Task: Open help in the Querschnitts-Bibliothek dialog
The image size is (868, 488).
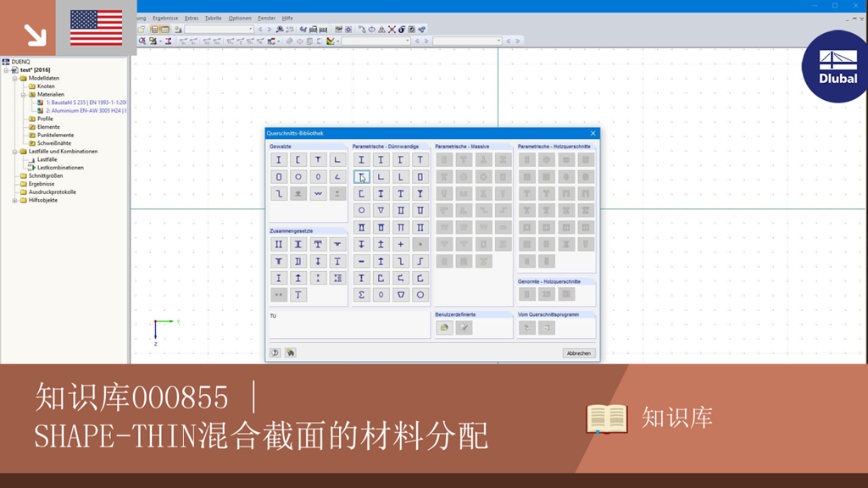Action: tap(275, 352)
